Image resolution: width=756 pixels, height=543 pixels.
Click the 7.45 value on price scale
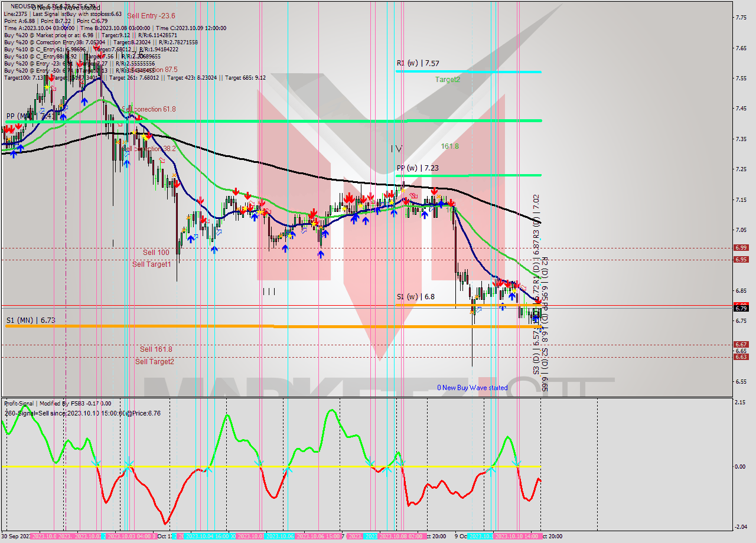pyautogui.click(x=742, y=108)
